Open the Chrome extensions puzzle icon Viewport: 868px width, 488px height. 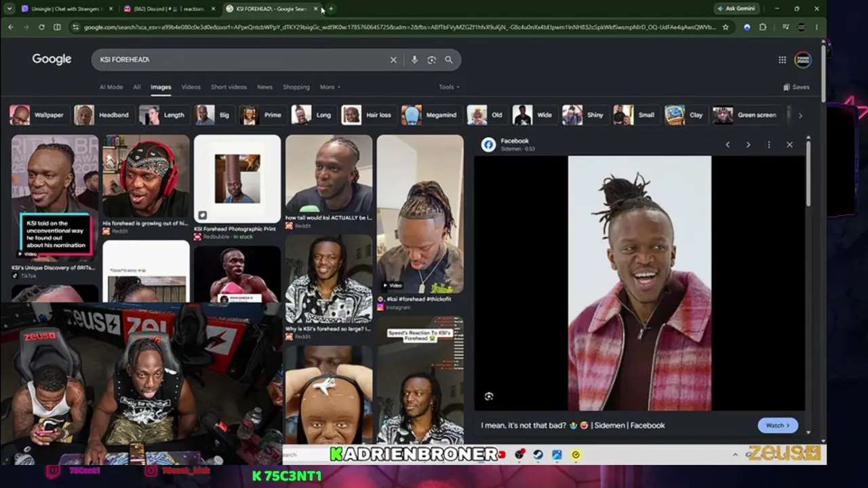click(763, 27)
